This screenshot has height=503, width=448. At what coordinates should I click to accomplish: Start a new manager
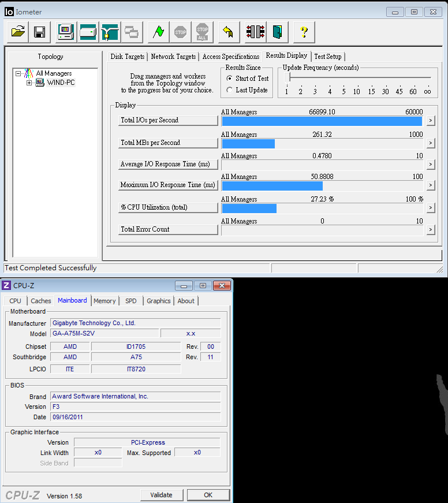[66, 32]
